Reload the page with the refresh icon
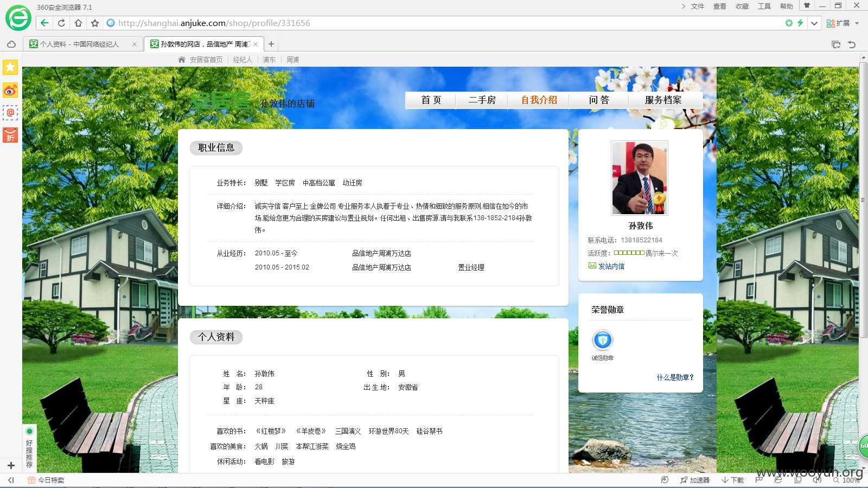Screen dimensions: 868x488 click(61, 23)
